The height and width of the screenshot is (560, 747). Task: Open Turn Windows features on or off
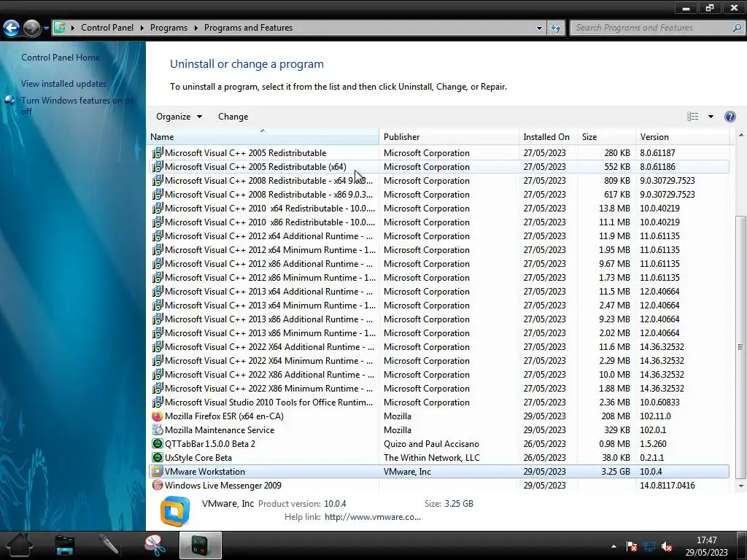(77, 106)
